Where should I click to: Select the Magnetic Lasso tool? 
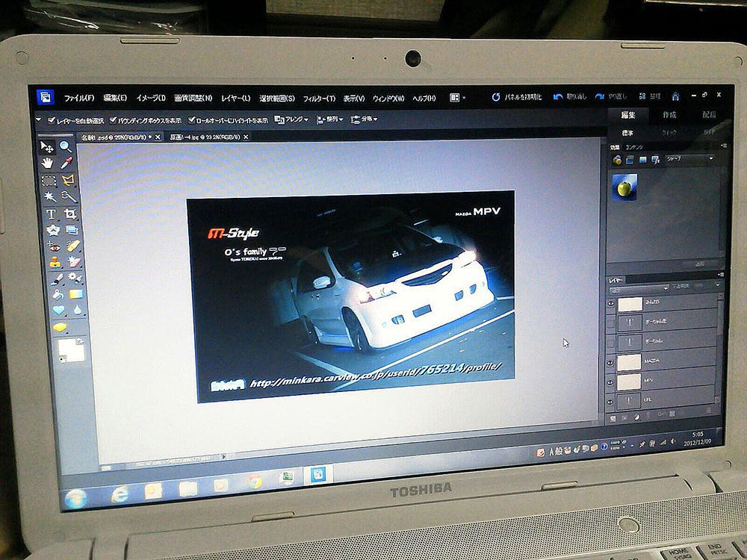pos(68,180)
